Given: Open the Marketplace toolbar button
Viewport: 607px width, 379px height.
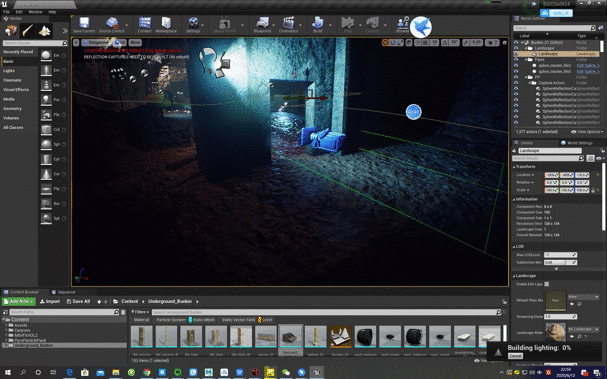Looking at the screenshot, I should 166,25.
